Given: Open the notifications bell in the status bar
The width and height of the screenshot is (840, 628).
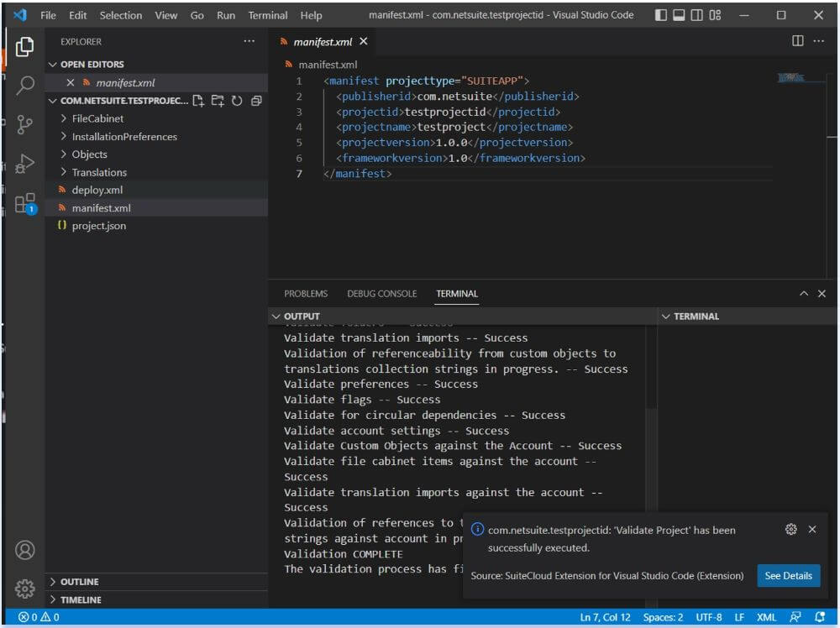Looking at the screenshot, I should click(x=820, y=617).
